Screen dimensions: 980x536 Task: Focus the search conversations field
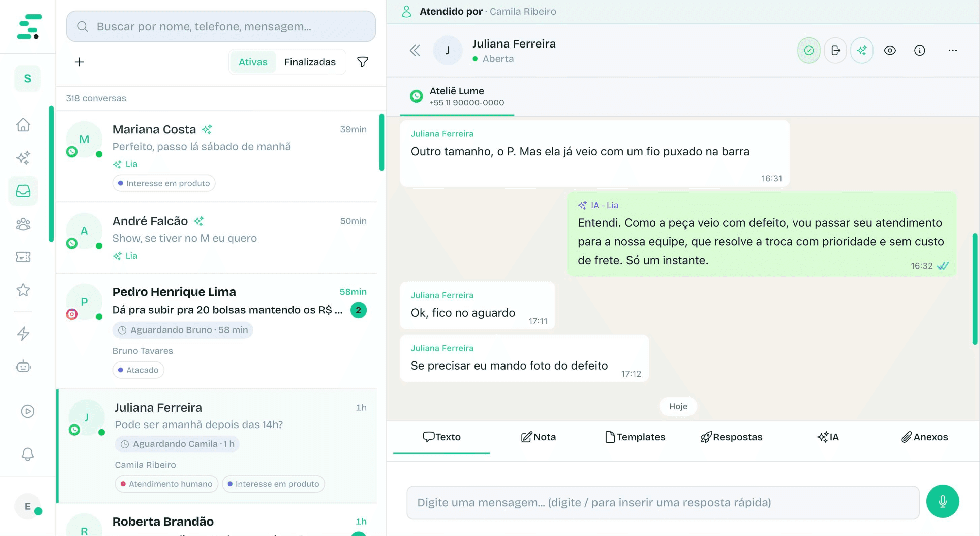click(x=221, y=26)
